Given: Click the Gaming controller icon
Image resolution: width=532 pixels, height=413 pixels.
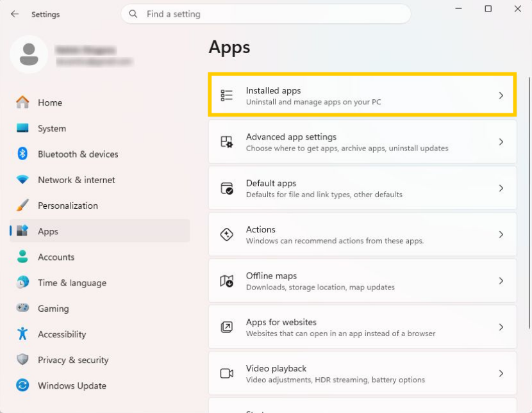Looking at the screenshot, I should coord(22,308).
